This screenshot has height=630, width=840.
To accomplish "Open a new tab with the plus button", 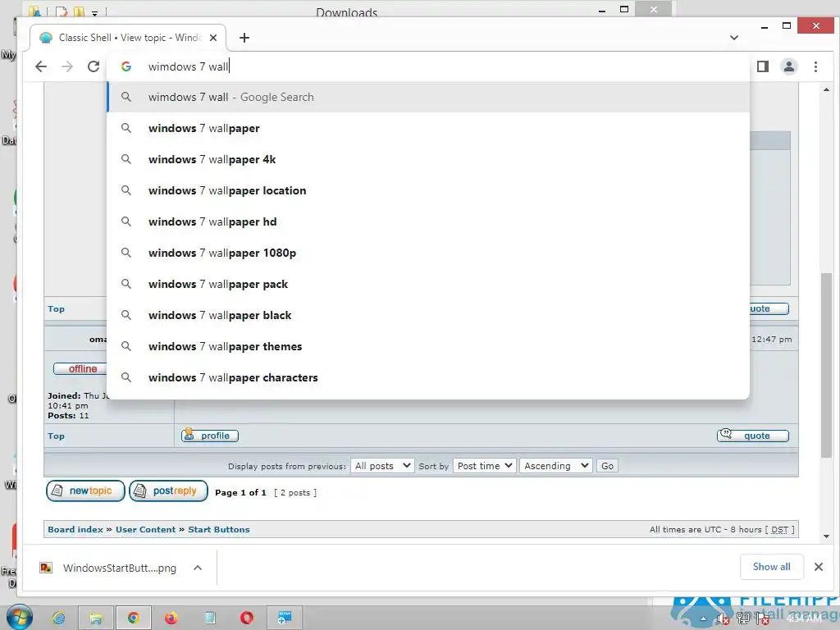I will pyautogui.click(x=244, y=38).
